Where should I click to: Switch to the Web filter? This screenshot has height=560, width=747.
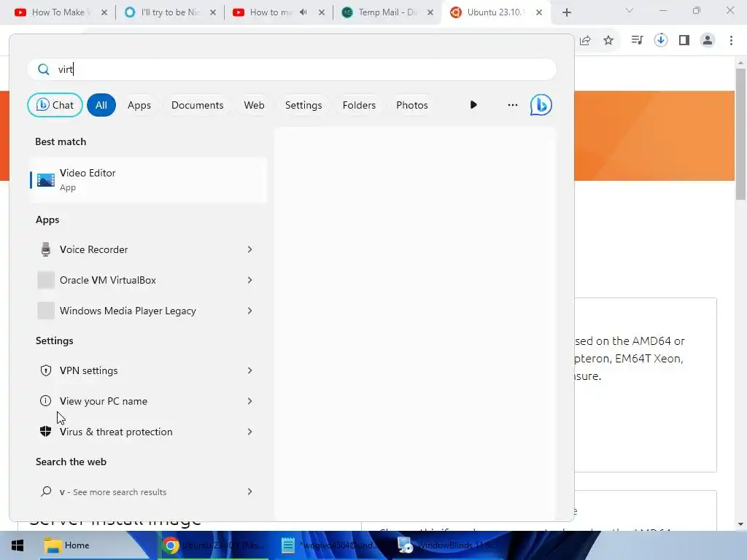(x=254, y=105)
